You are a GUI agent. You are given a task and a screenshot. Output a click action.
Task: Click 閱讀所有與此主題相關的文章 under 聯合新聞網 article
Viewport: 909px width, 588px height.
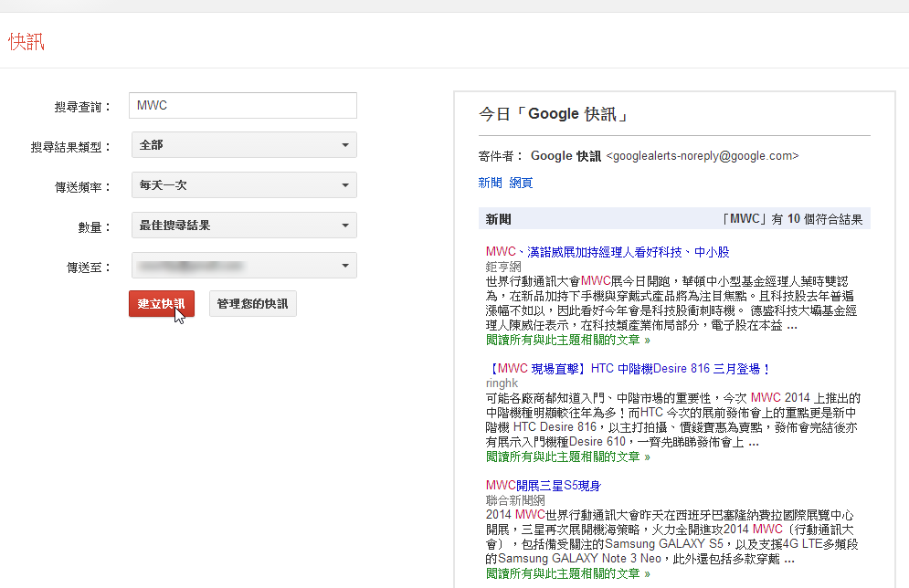click(568, 574)
